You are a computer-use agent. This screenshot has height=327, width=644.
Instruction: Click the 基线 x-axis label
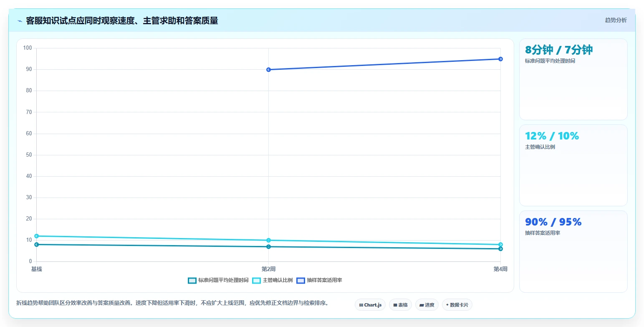37,269
